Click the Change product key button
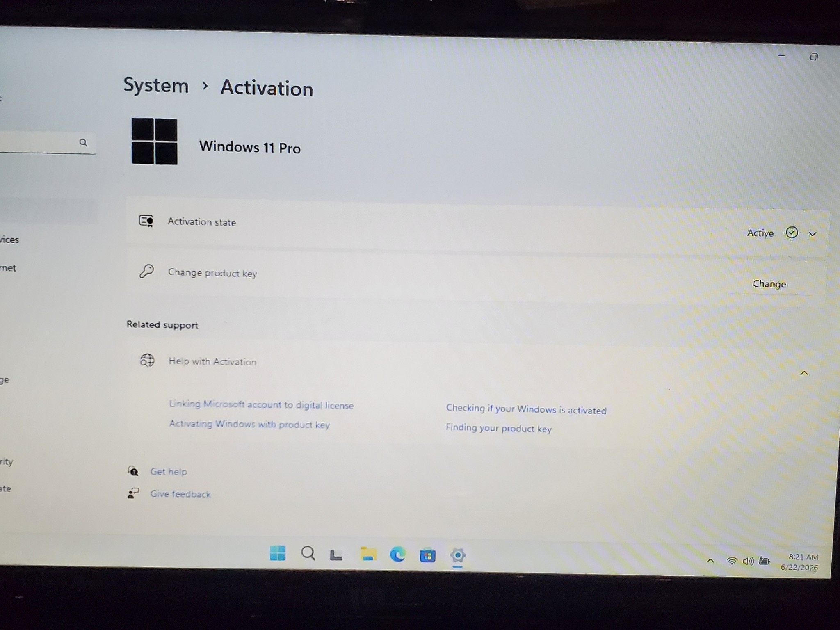Screen dimensions: 840x630 (x=769, y=284)
